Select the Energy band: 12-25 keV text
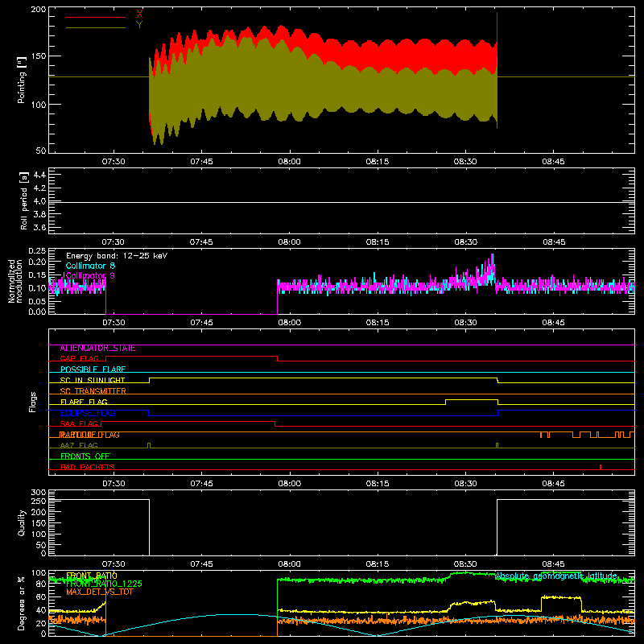The width and height of the screenshot is (644, 644). pyautogui.click(x=117, y=256)
